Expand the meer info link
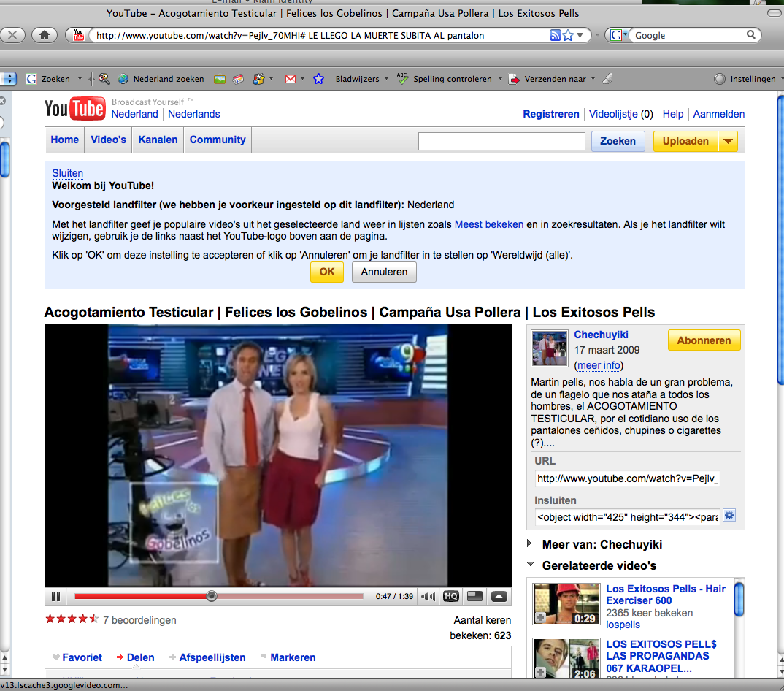Image resolution: width=784 pixels, height=691 pixels. (599, 365)
